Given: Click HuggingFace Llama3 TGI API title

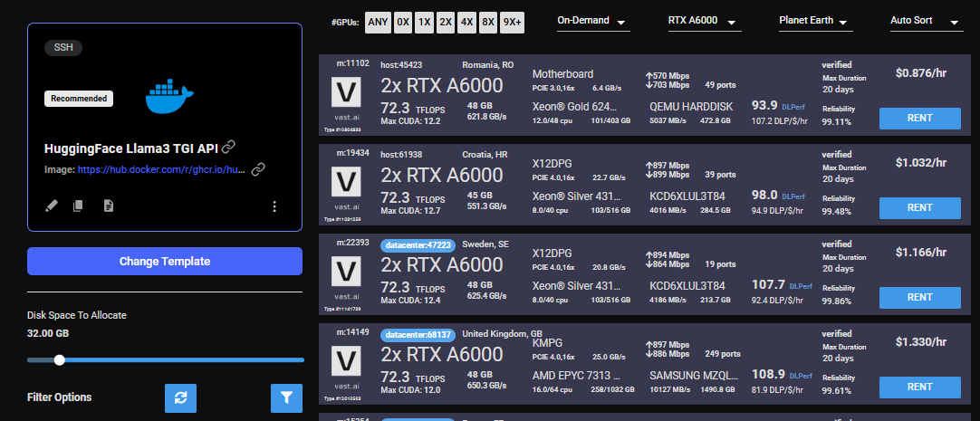Looking at the screenshot, I should (x=131, y=148).
